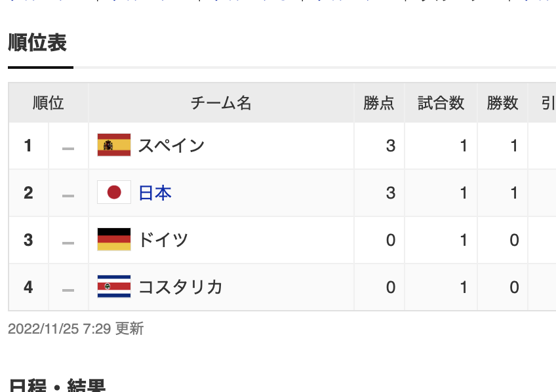This screenshot has width=556, height=392.
Task: Click the rank change dash beside Spain
Action: point(68,149)
